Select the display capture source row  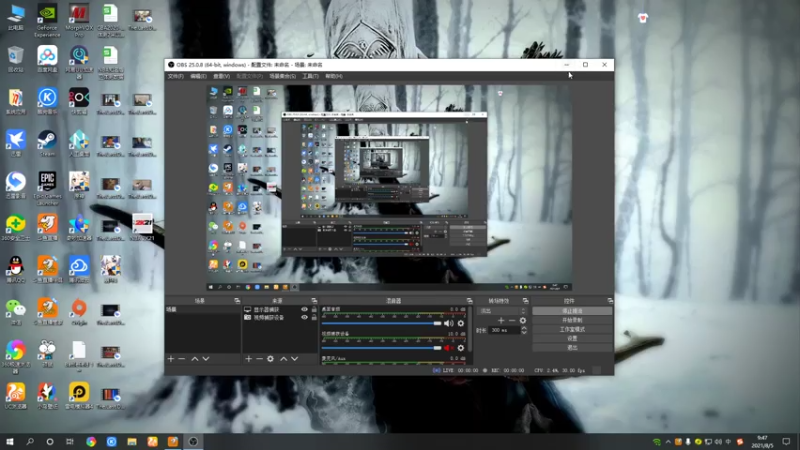280,310
